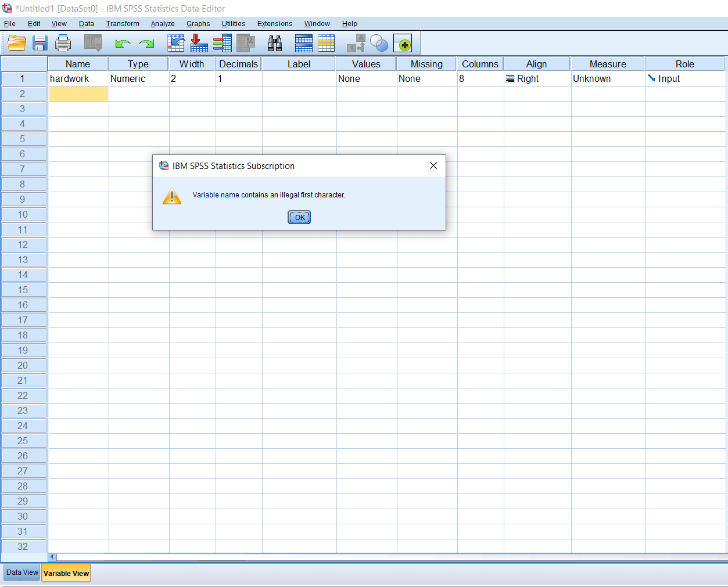Insert new cases with the toolbar icon
This screenshot has width=728, height=587.
click(x=303, y=43)
